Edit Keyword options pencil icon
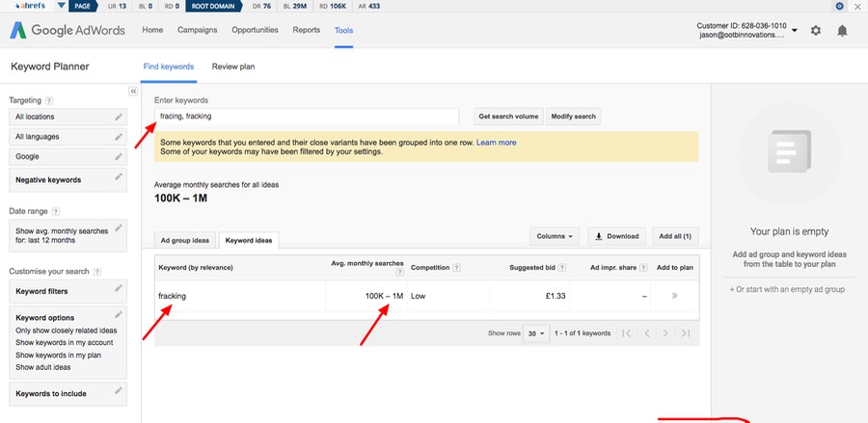The width and height of the screenshot is (868, 423). [x=119, y=315]
